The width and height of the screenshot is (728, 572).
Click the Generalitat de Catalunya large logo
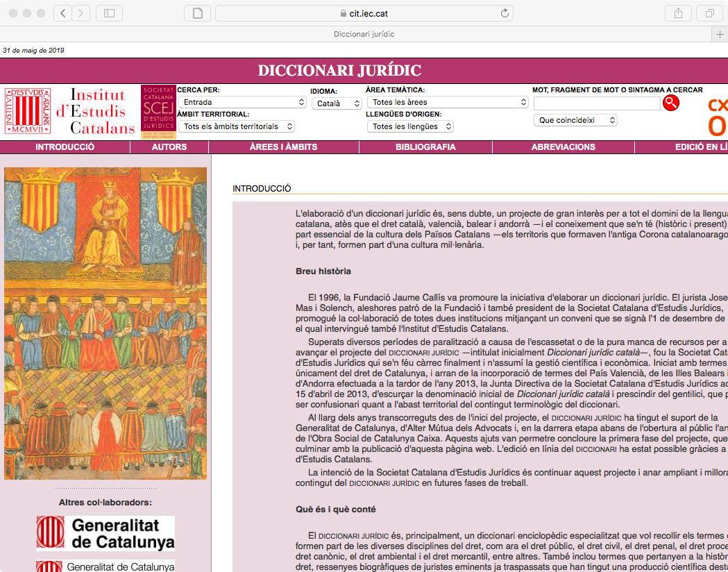(106, 533)
